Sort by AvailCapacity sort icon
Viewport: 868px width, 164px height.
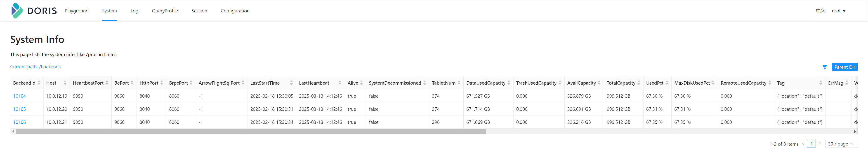coord(599,83)
